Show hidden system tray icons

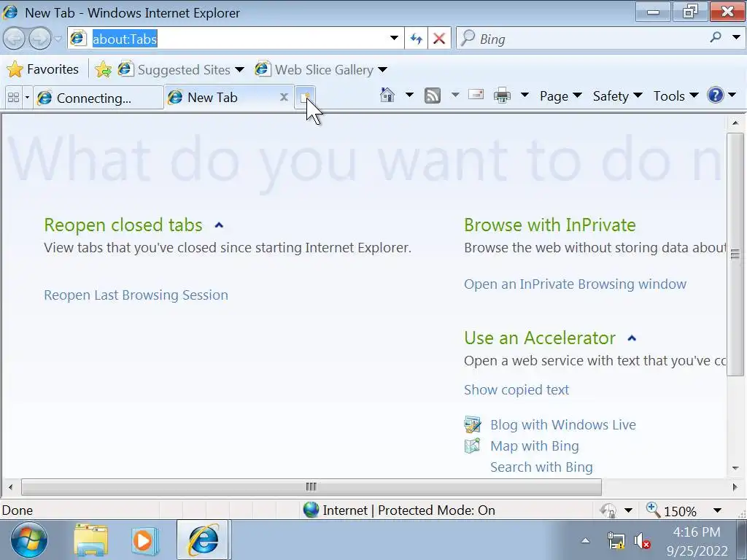pos(586,540)
